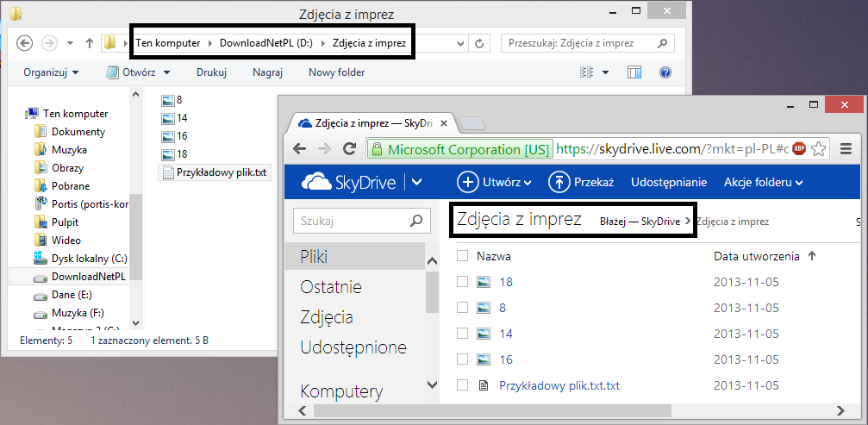Viewport: 868px width, 425px height.
Task: Click Explorer navigation pane scrollbar thumb
Action: point(135,237)
